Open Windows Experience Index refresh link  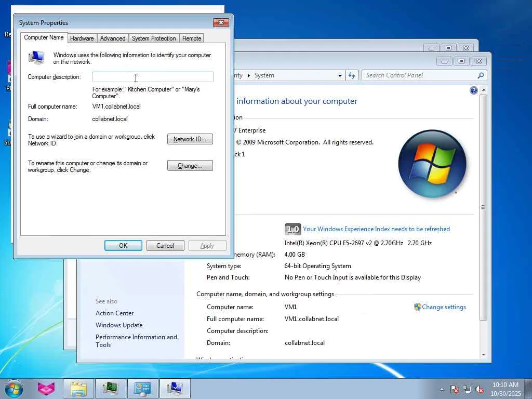pos(376,229)
